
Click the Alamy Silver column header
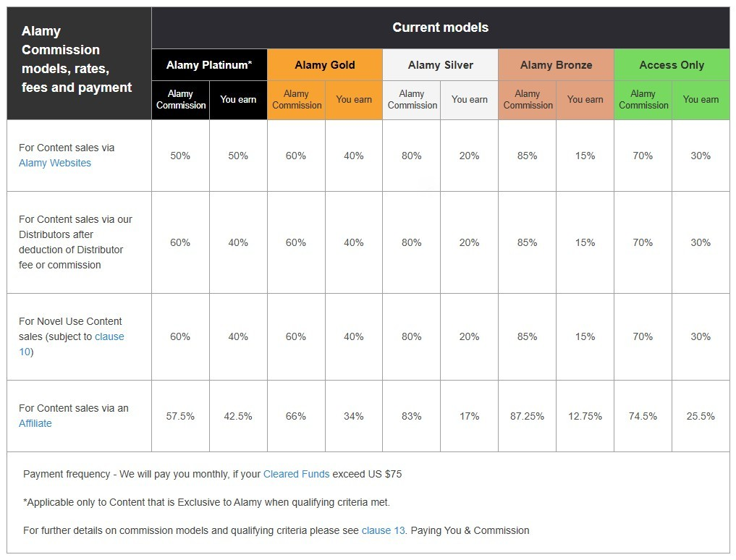pos(440,65)
